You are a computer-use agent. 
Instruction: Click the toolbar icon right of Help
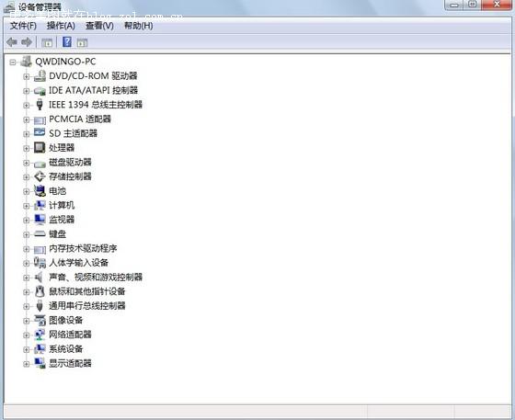82,42
